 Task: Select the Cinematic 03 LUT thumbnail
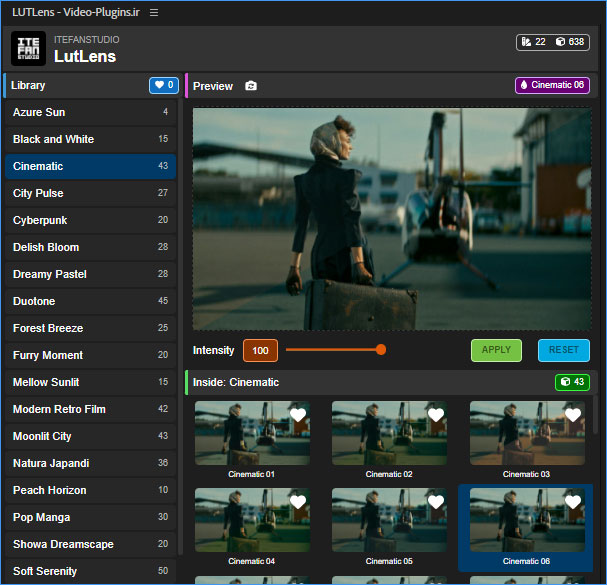527,433
